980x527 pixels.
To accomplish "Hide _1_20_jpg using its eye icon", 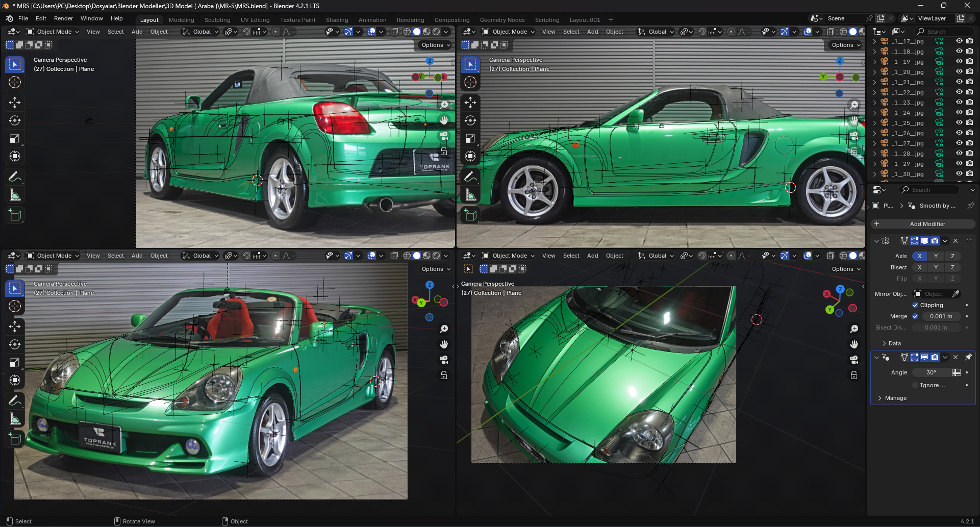I will (x=959, y=72).
